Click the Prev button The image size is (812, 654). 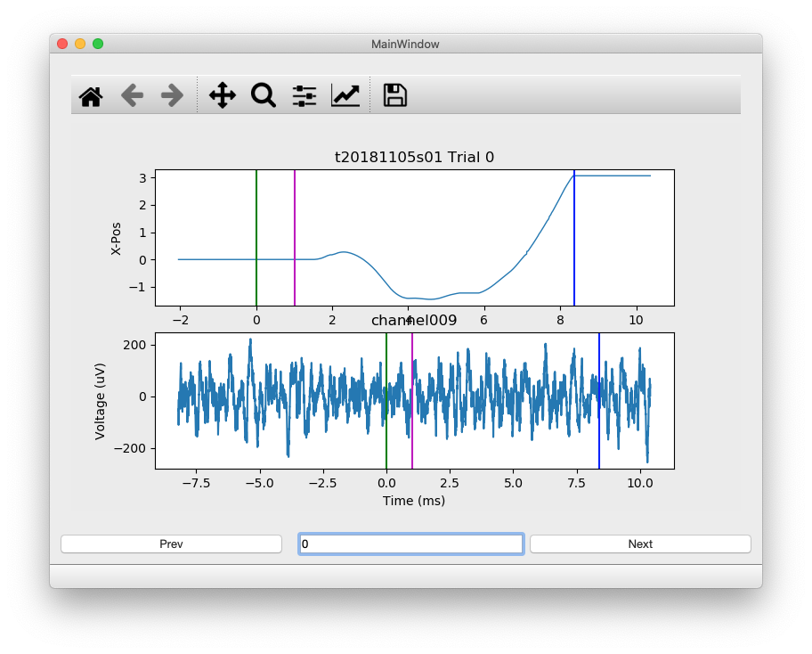pos(172,544)
